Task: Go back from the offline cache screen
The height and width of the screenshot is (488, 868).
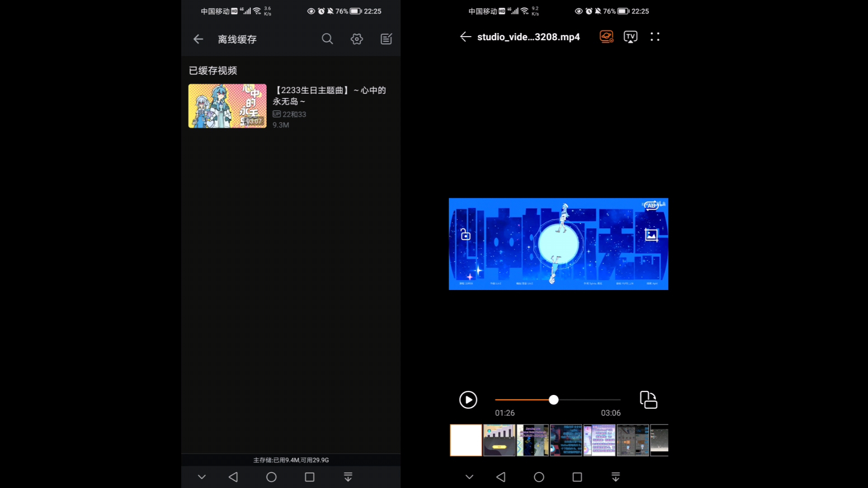Action: click(198, 39)
